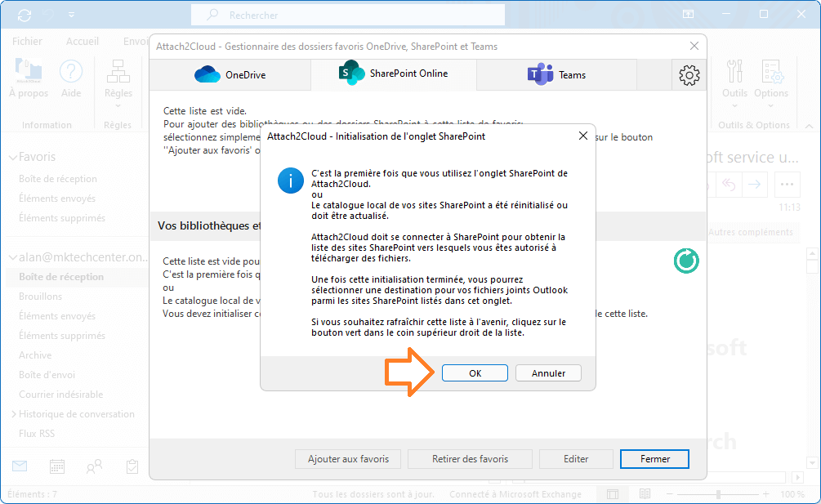Switch to the Accueil ribbon tab

(x=82, y=40)
